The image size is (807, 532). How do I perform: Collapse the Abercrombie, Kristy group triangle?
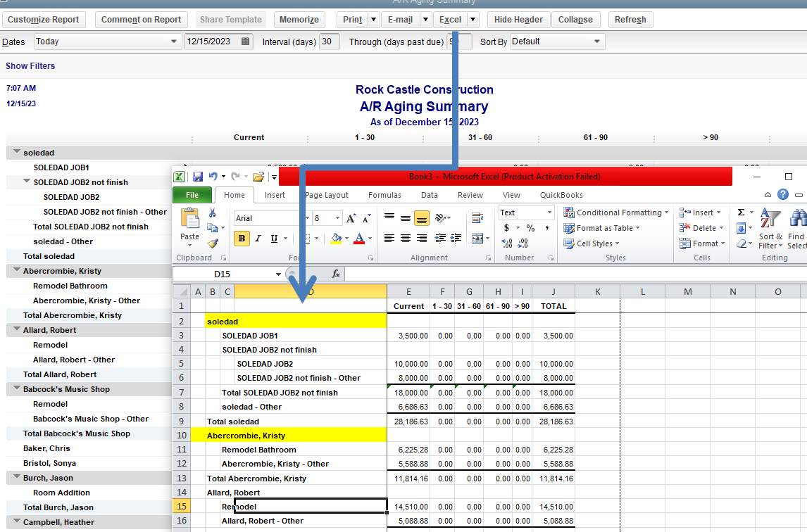pos(17,270)
